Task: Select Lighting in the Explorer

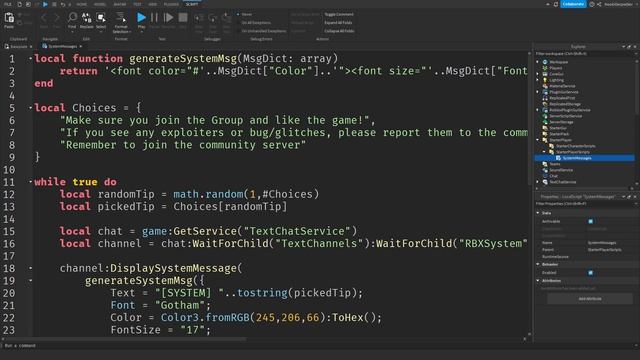Action: tap(556, 80)
